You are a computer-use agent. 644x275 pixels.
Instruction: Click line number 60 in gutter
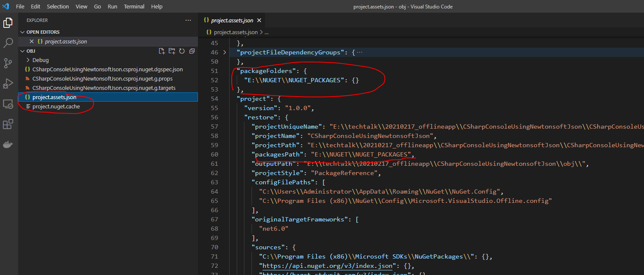coord(214,154)
